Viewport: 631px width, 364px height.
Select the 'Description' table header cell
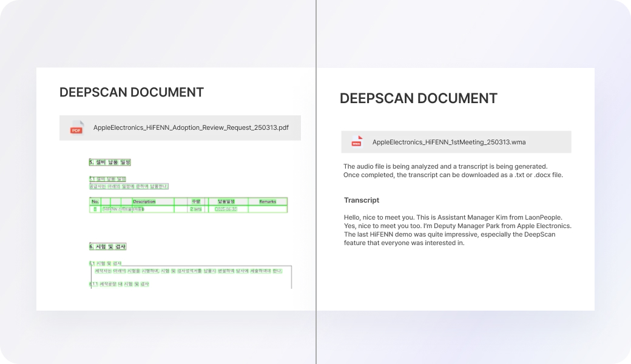(144, 201)
